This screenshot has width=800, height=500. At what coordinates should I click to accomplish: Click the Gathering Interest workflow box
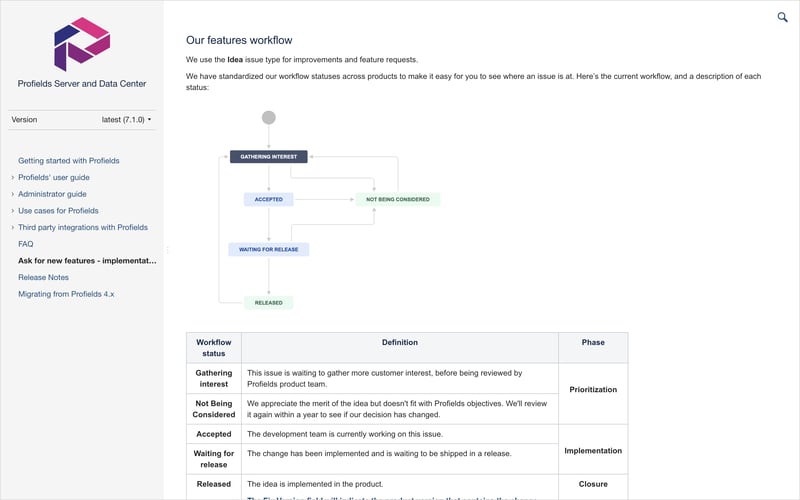(x=268, y=157)
